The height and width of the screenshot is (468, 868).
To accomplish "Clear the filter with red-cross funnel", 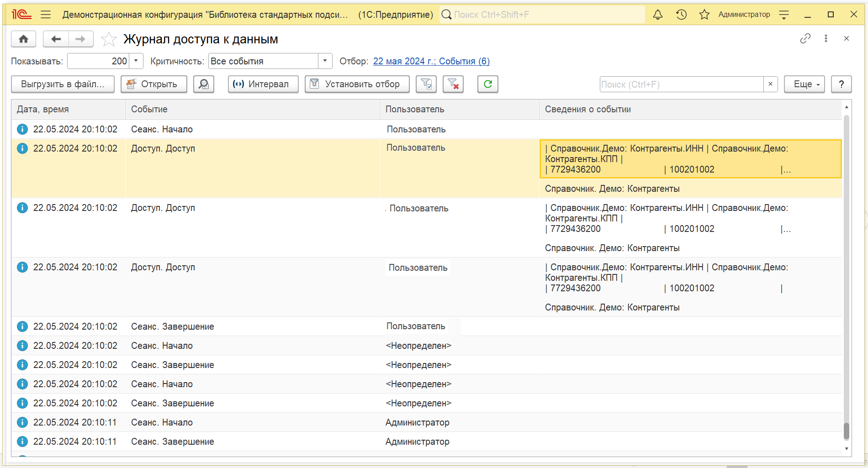I will (453, 84).
